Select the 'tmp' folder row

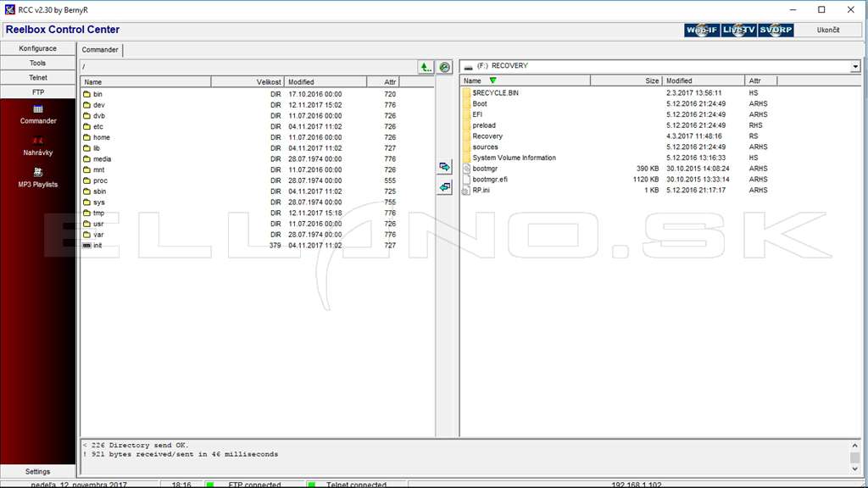coord(257,213)
